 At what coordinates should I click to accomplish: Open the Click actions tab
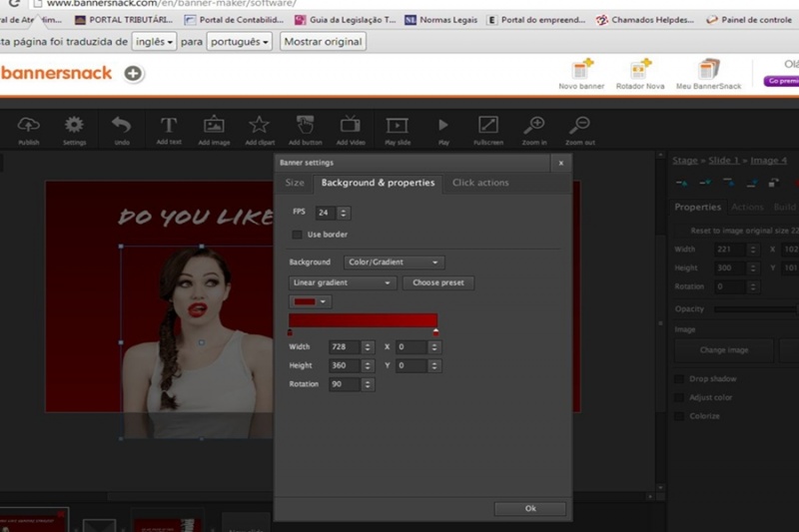480,183
